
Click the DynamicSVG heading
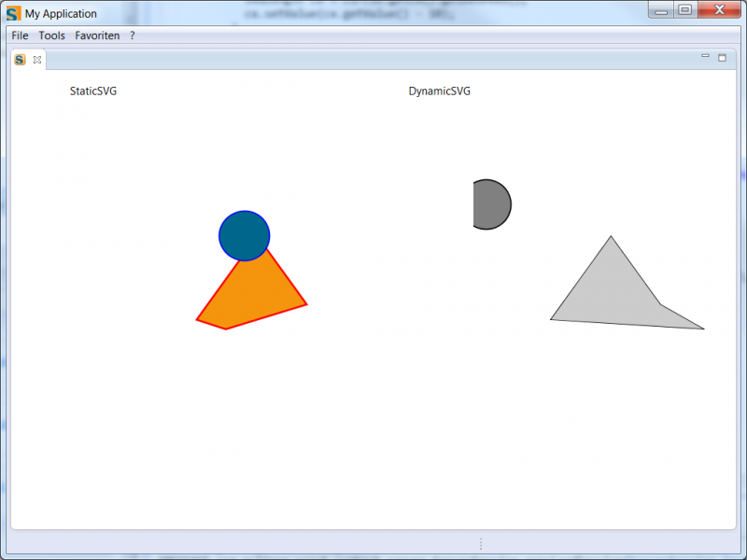437,91
